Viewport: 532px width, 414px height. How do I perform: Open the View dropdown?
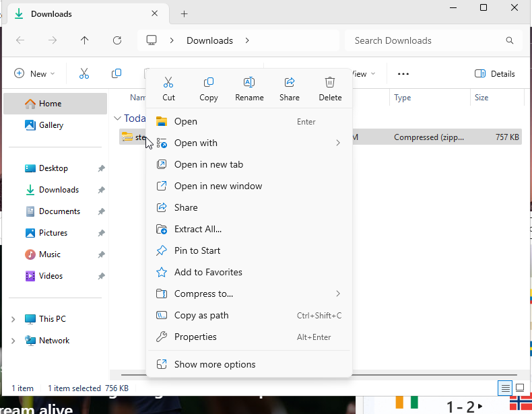(x=364, y=73)
